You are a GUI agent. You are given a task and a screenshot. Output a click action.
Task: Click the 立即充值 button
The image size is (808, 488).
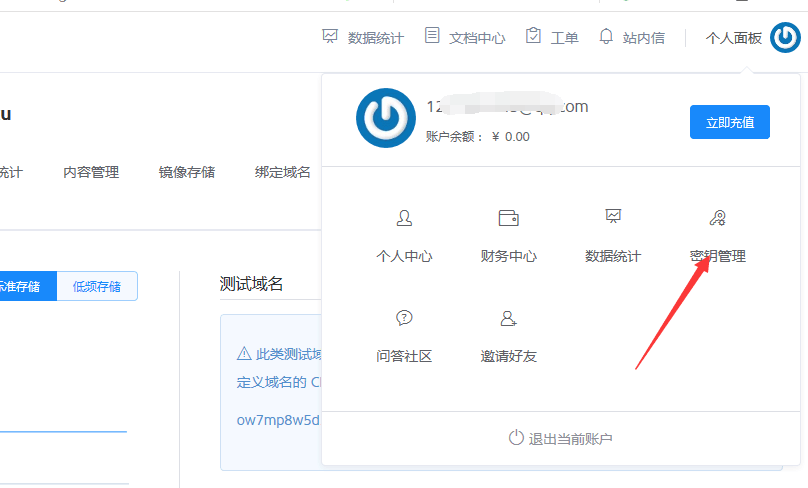click(729, 122)
